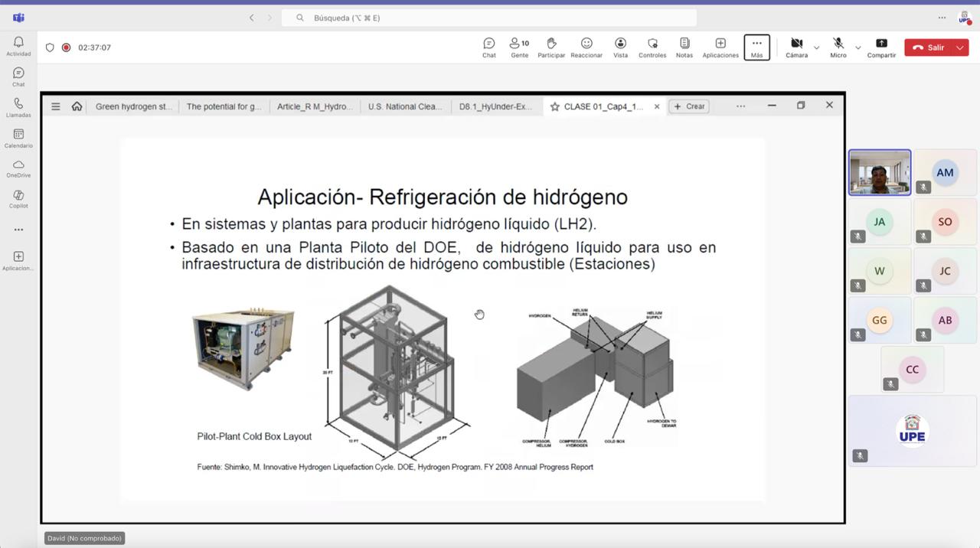The image size is (980, 548).
Task: Raise hand via the Participar icon
Action: pos(550,47)
